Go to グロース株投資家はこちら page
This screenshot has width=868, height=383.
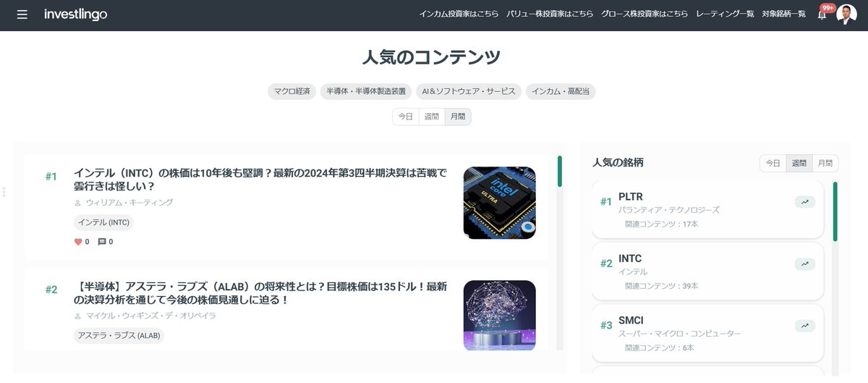pos(644,14)
